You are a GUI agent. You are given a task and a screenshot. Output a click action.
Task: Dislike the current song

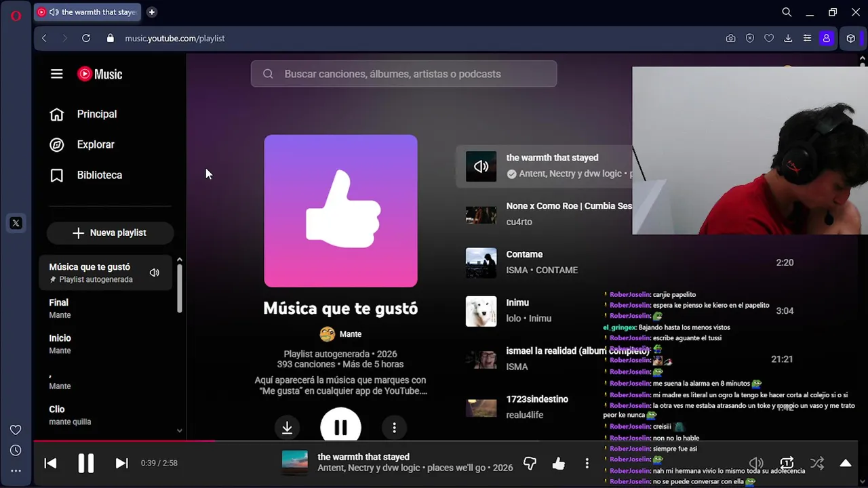(530, 463)
